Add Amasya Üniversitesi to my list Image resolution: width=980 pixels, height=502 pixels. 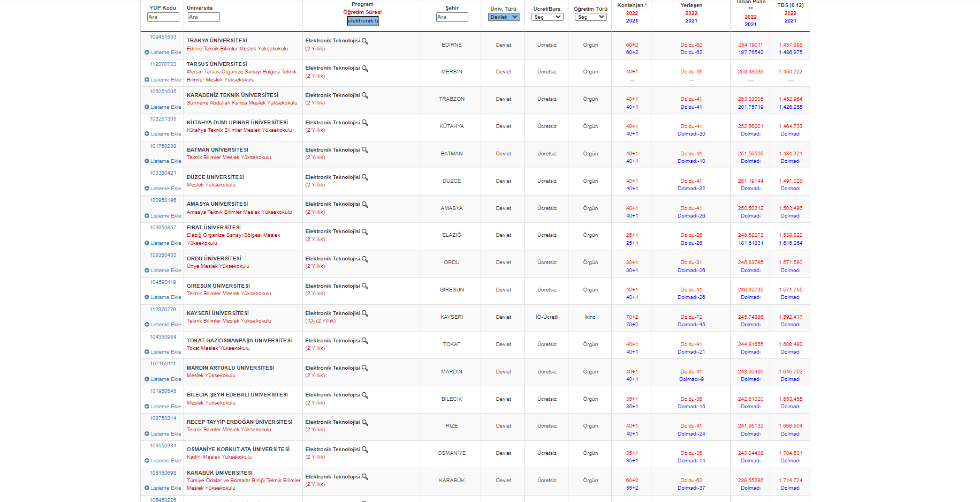tap(163, 216)
